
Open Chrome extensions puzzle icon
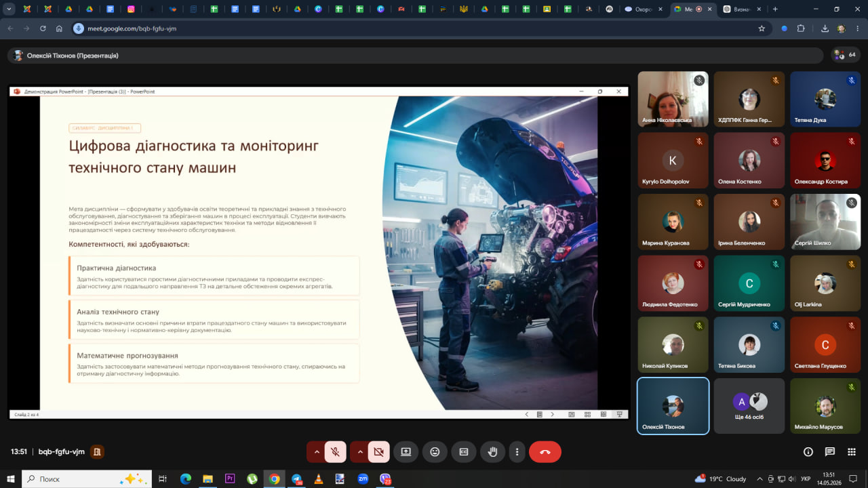click(x=801, y=28)
